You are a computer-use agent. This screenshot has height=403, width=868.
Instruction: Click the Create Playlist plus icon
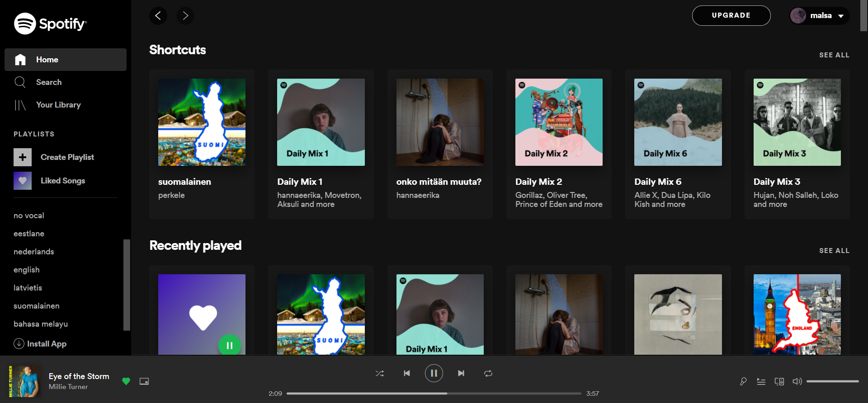(x=23, y=157)
